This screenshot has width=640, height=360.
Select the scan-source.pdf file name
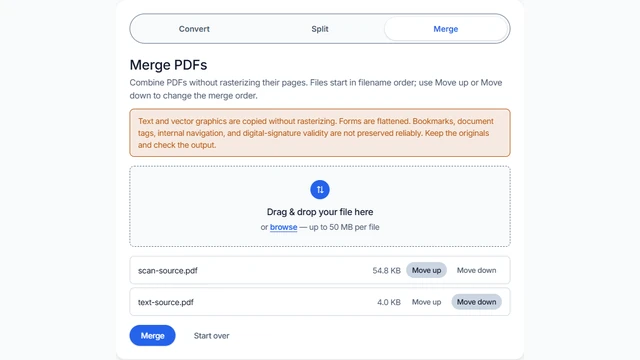[168, 271]
